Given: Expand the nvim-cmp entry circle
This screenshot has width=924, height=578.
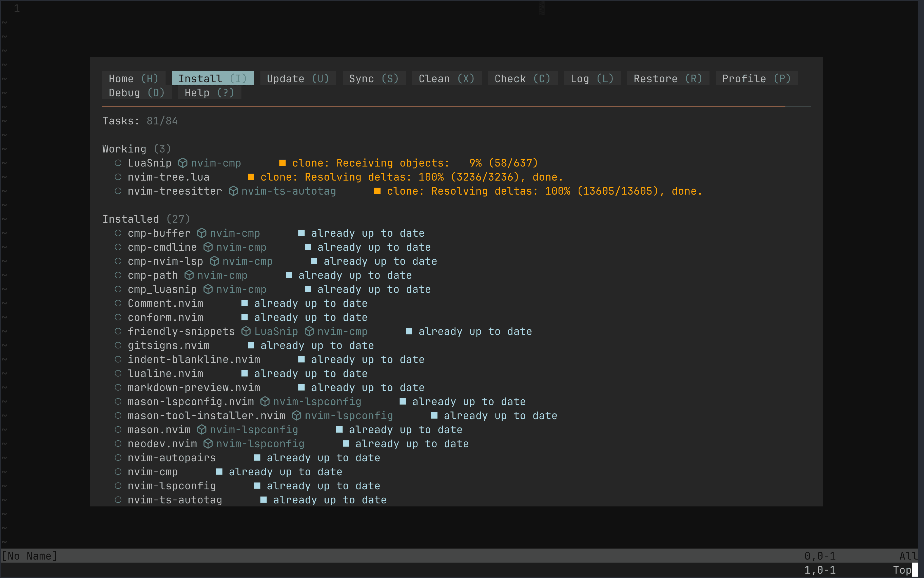Looking at the screenshot, I should (118, 472).
